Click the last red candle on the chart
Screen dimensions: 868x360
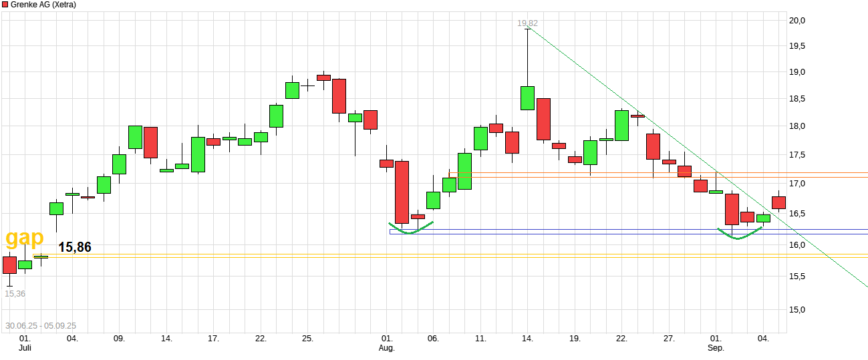click(778, 202)
